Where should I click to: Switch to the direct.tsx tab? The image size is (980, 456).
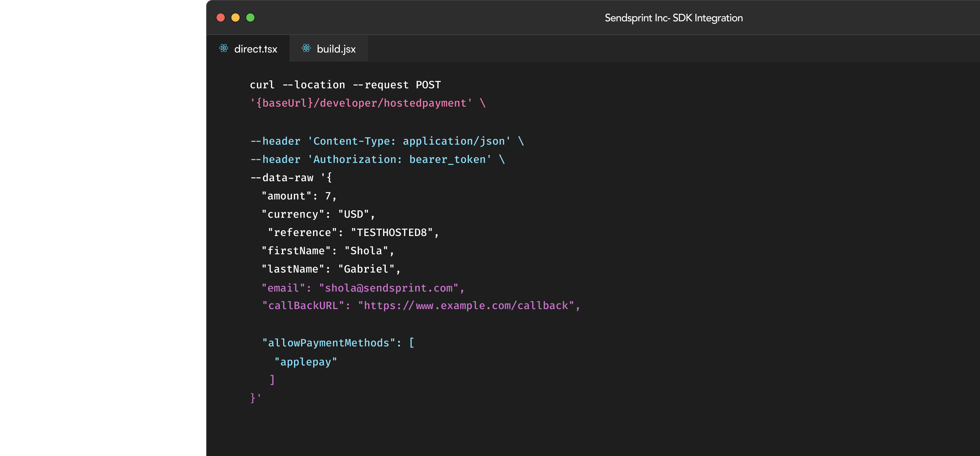pos(255,49)
